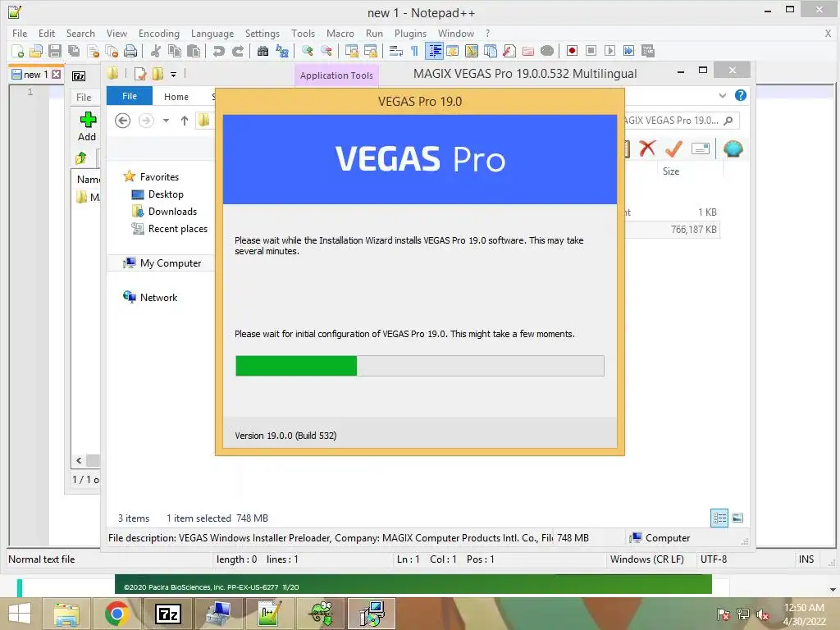Click the Copy icon in Notepad++ toolbar
Viewport: 840px width, 630px height.
tap(175, 51)
